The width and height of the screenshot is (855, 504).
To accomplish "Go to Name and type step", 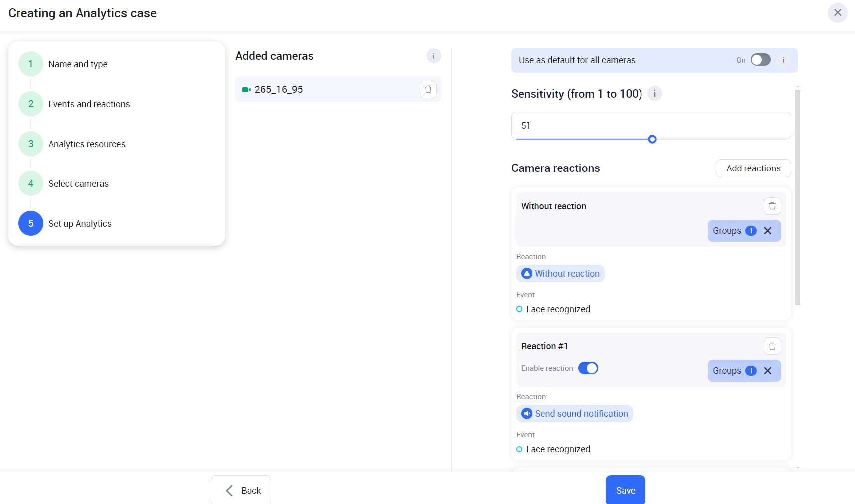I will click(x=78, y=64).
